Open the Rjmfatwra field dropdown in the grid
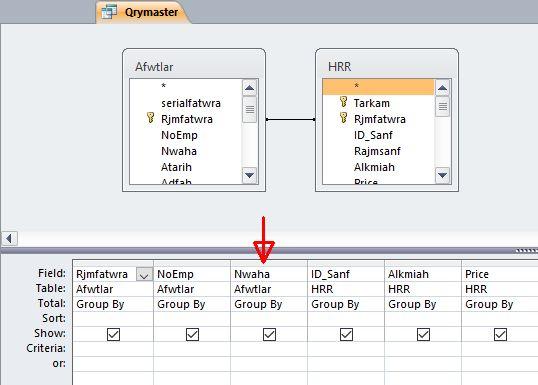The height and width of the screenshot is (385, 538). tap(144, 275)
